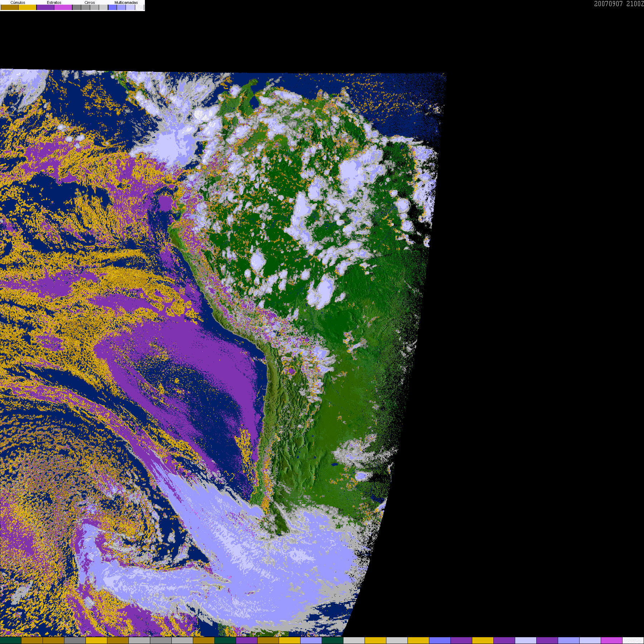644x644 pixels.
Task: Select the lightest gray Cirros legend swatch
Action: pyautogui.click(x=103, y=7)
